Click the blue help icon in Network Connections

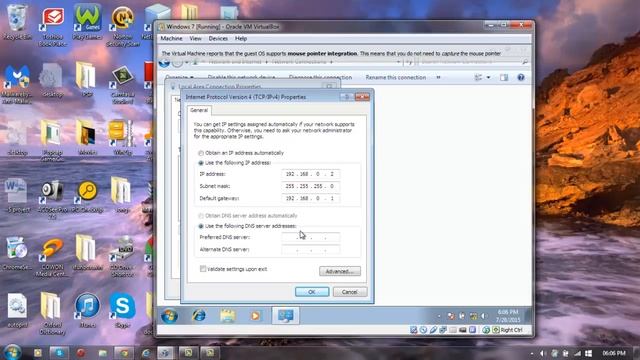tap(521, 77)
